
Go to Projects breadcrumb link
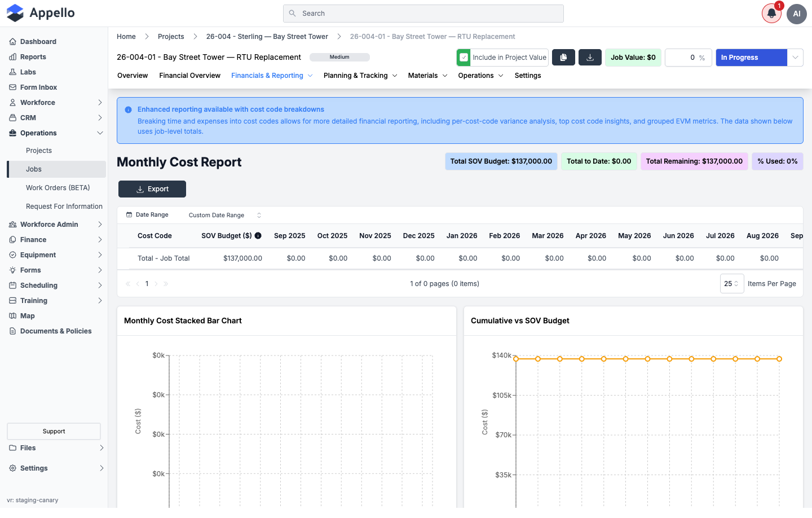pyautogui.click(x=171, y=37)
